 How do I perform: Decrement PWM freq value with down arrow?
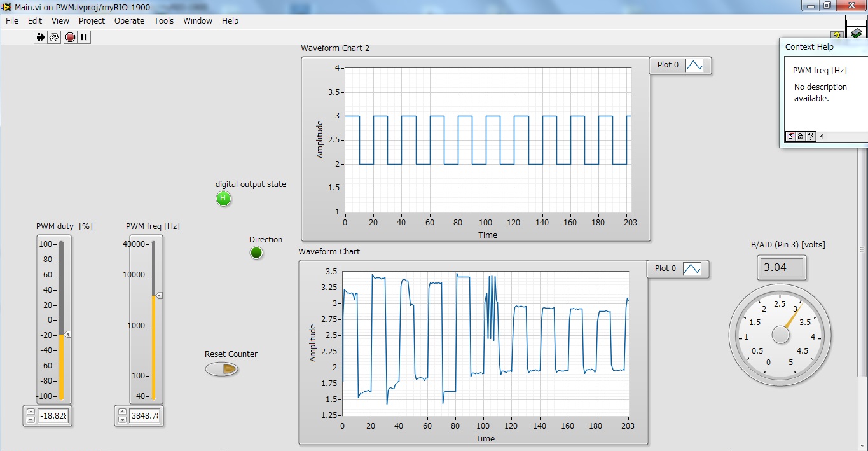click(x=122, y=420)
